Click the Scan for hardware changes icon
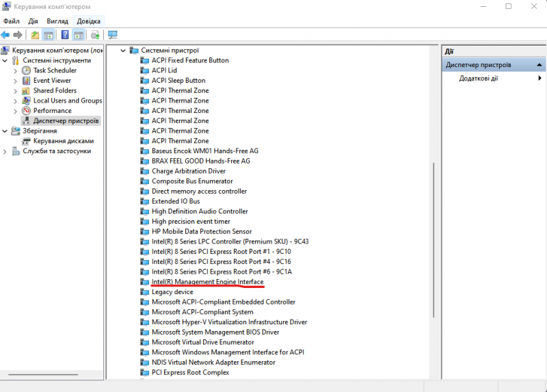Image resolution: width=547 pixels, height=392 pixels. point(113,35)
